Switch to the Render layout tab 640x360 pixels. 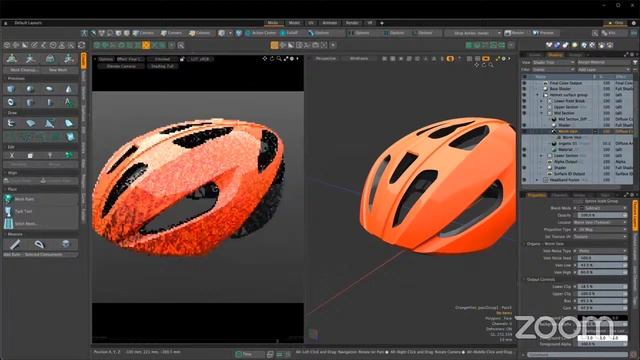click(x=352, y=23)
